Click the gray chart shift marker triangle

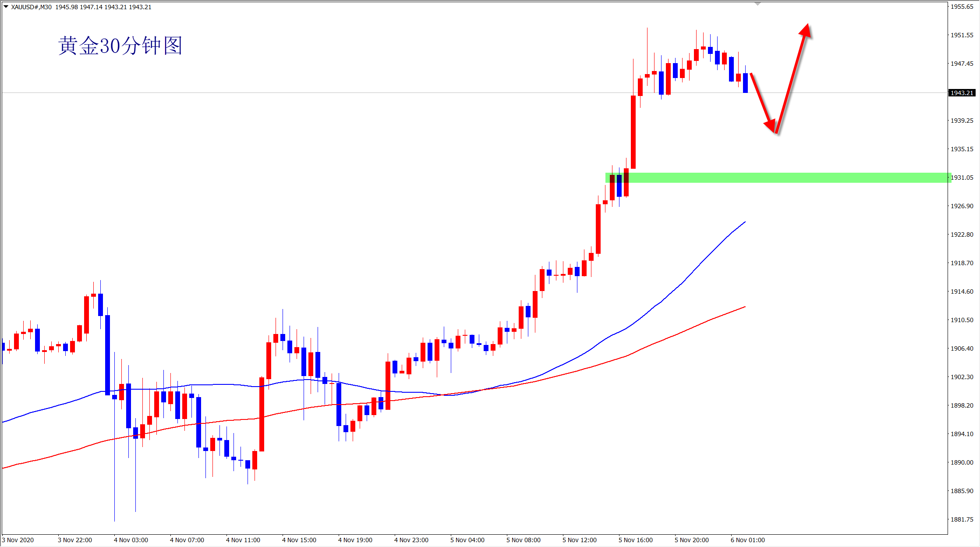tap(757, 4)
